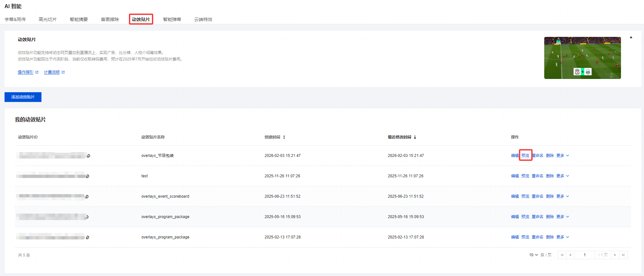This screenshot has height=276, width=644.
Task: Copy ID of the test row
Action: (x=87, y=176)
